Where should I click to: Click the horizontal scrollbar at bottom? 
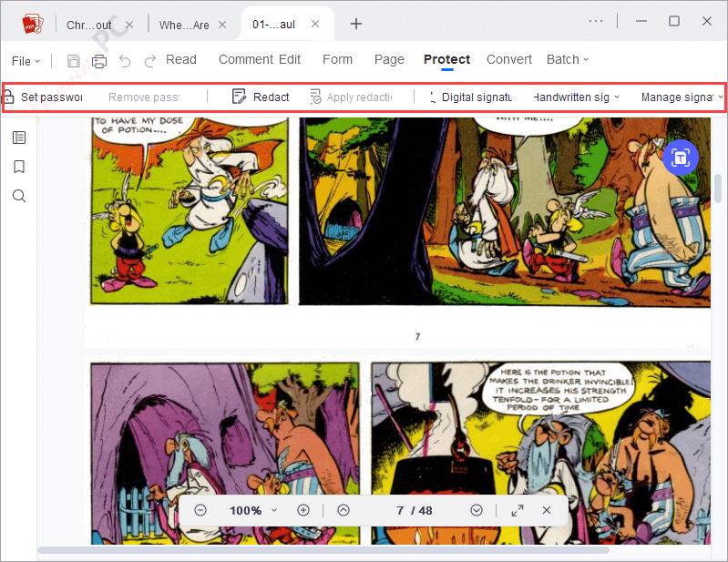click(323, 550)
